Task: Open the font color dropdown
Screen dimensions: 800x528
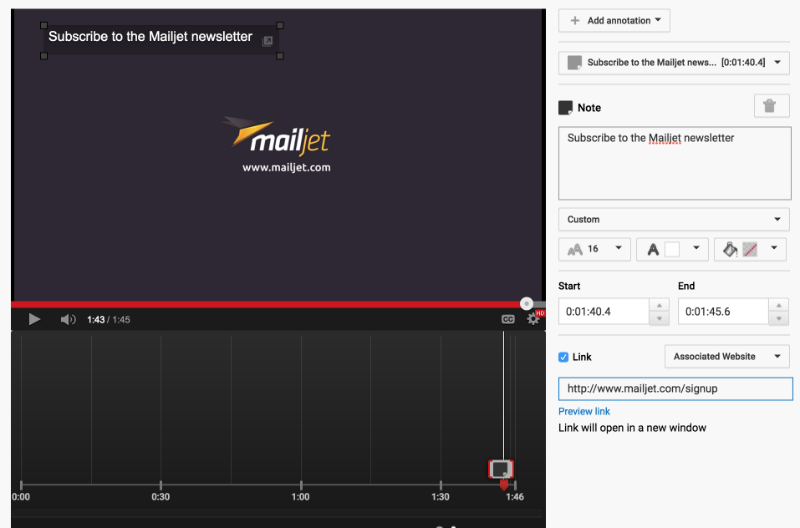Action: click(x=672, y=249)
